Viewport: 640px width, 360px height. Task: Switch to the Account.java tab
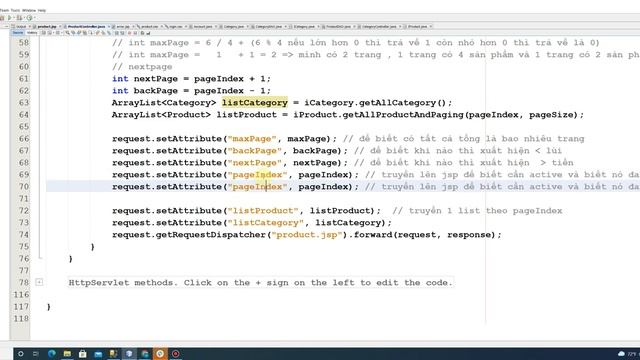point(203,27)
